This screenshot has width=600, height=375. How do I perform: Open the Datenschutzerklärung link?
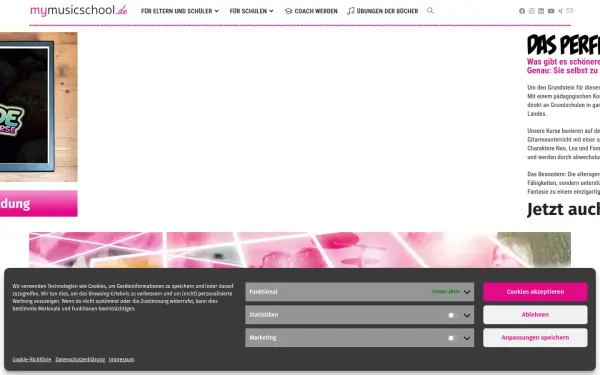pos(80,359)
